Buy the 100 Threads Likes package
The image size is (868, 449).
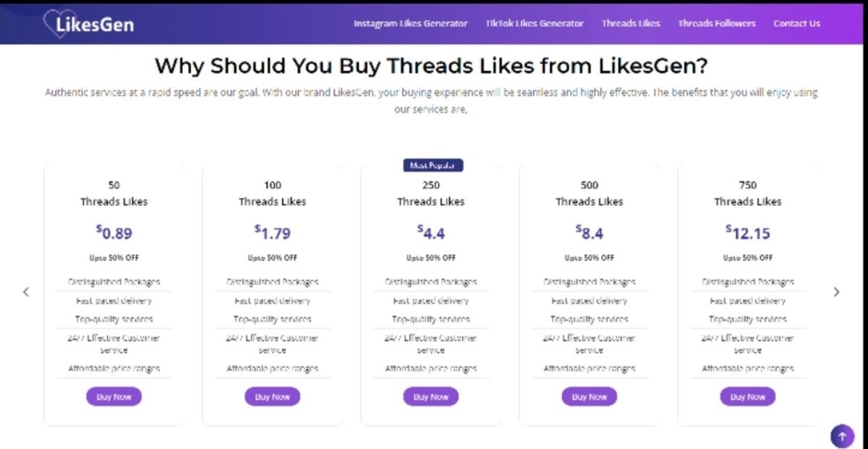click(x=272, y=396)
